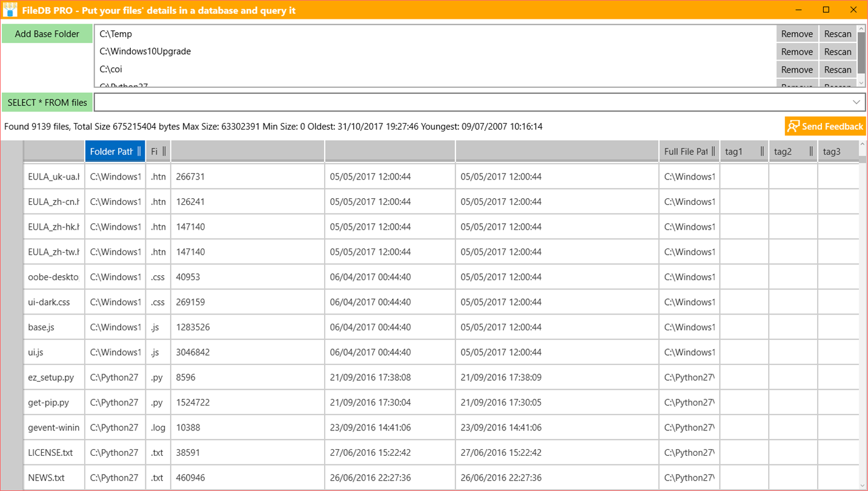
Task: Select the EULA_zh-cn file name cell
Action: coord(54,202)
